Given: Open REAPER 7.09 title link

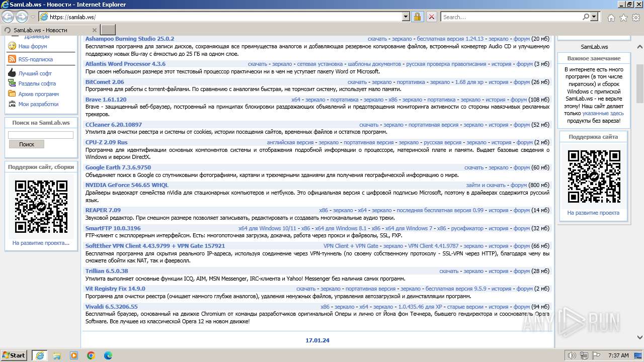Looking at the screenshot, I should coord(103,210).
